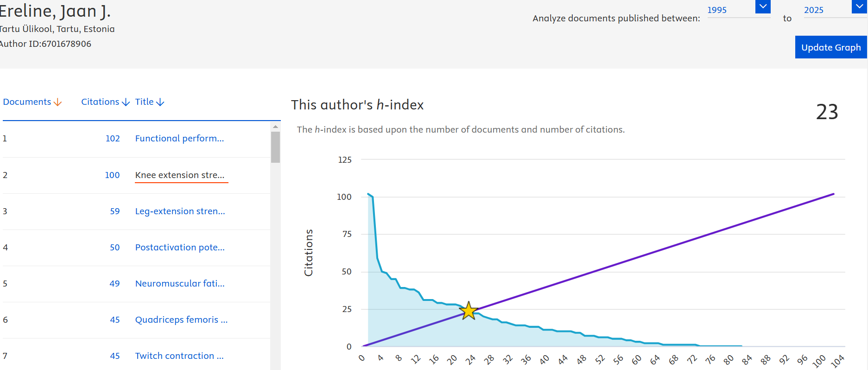
Task: Click the Title sort arrow icon
Action: coord(160,102)
